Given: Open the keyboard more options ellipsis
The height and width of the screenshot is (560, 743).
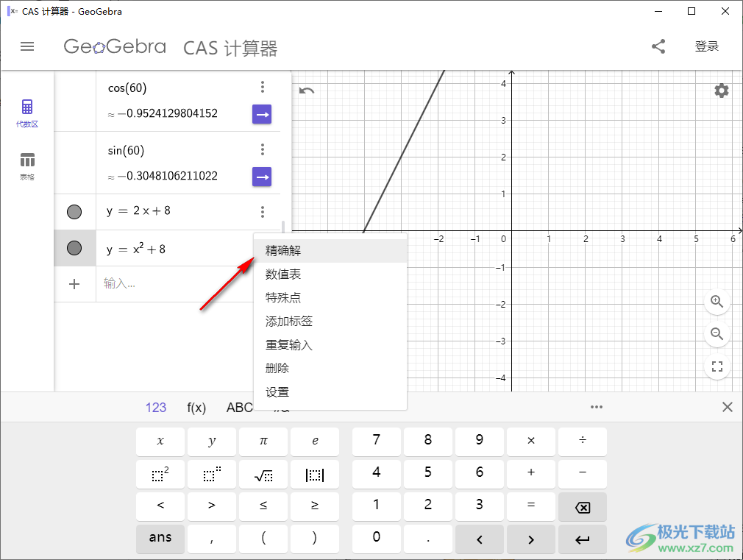Looking at the screenshot, I should (597, 406).
